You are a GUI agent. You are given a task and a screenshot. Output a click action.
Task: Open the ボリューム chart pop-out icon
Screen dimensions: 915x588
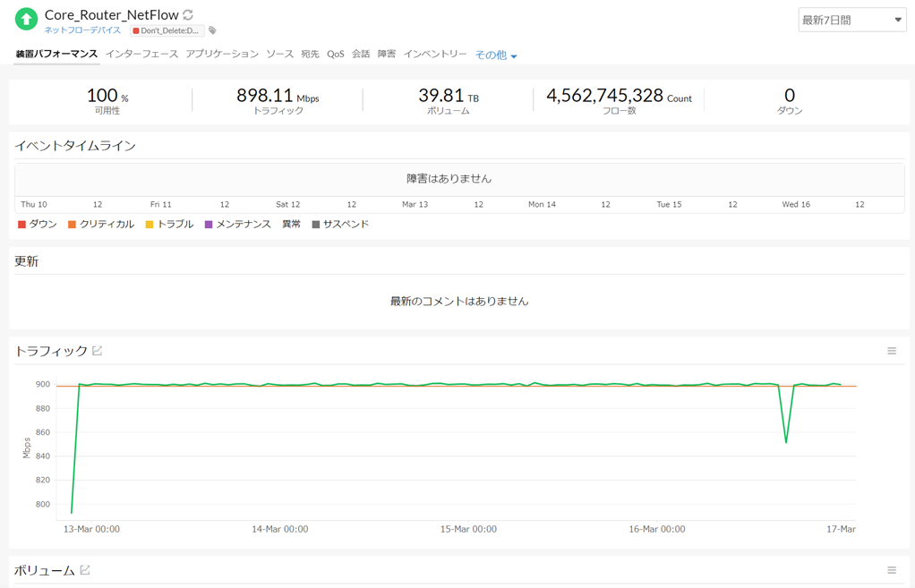85,570
